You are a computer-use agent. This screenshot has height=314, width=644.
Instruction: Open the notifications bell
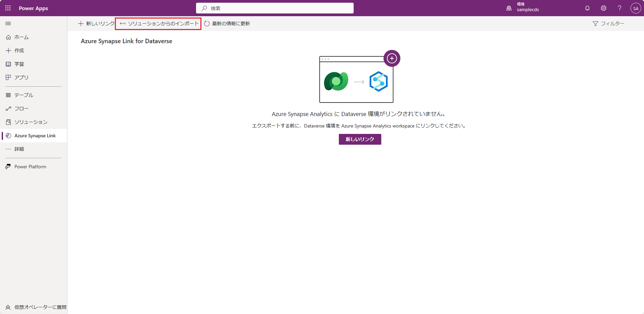(587, 8)
